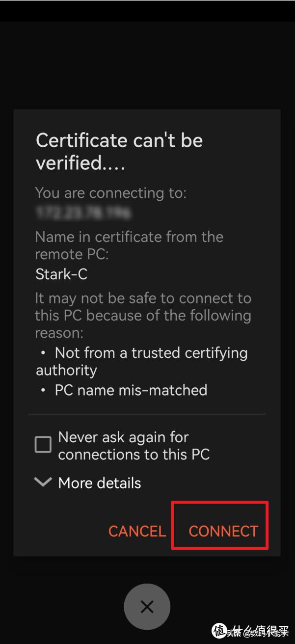Click the bullet dot before "PC name mis-matched"
Image resolution: width=295 pixels, height=644 pixels.
[44, 391]
